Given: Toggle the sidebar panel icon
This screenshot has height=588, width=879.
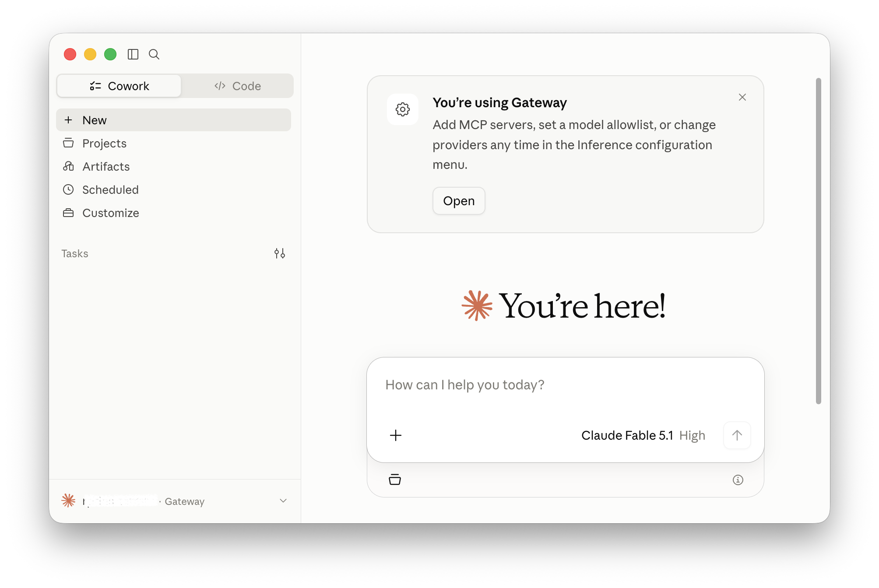Looking at the screenshot, I should 133,54.
